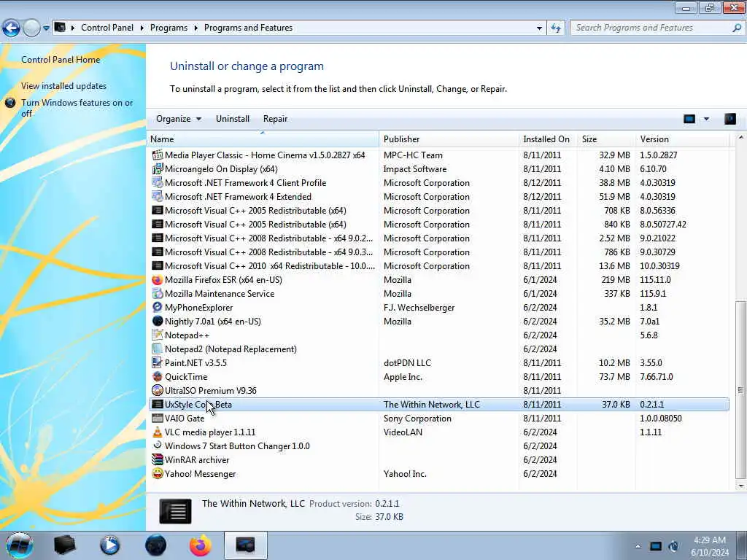Click the Mozilla Maintenance Service icon

[x=158, y=294]
